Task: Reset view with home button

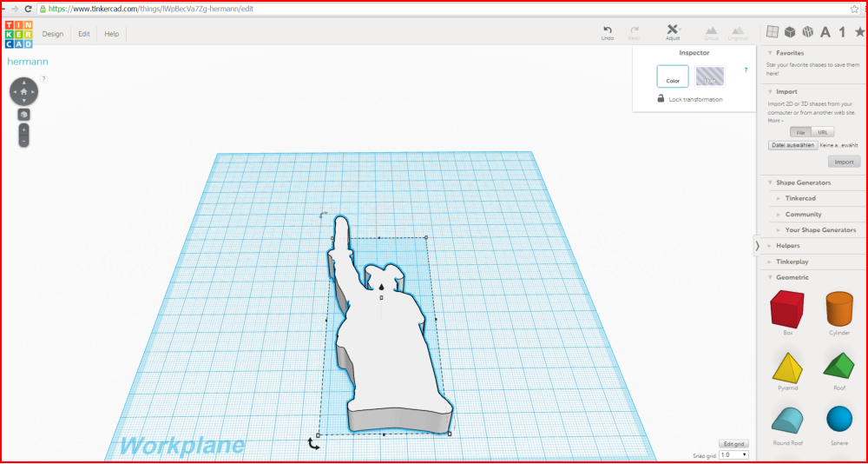Action: [23, 91]
